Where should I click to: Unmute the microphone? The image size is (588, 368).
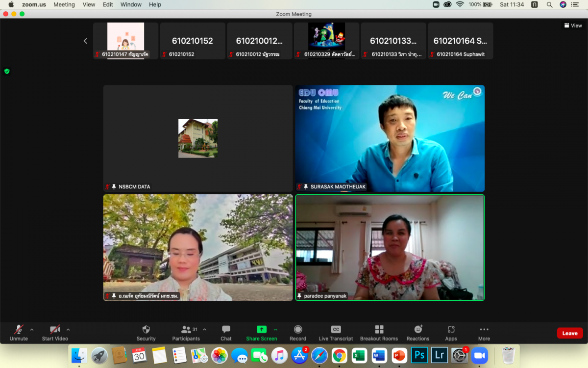[x=19, y=329]
